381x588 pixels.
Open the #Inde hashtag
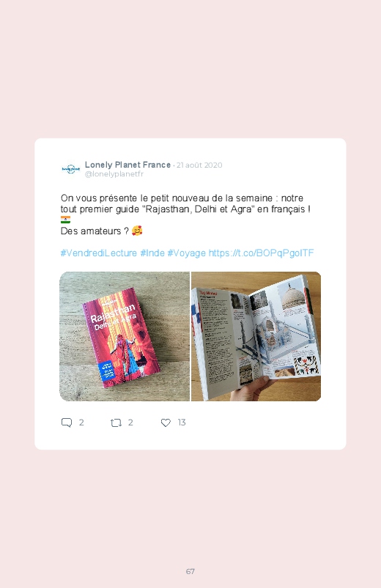point(152,253)
